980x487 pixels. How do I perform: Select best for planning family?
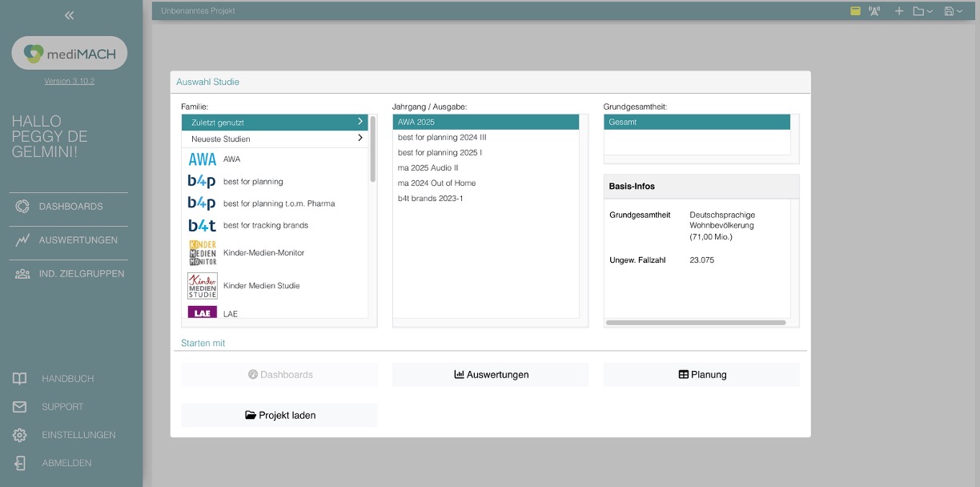click(x=253, y=182)
